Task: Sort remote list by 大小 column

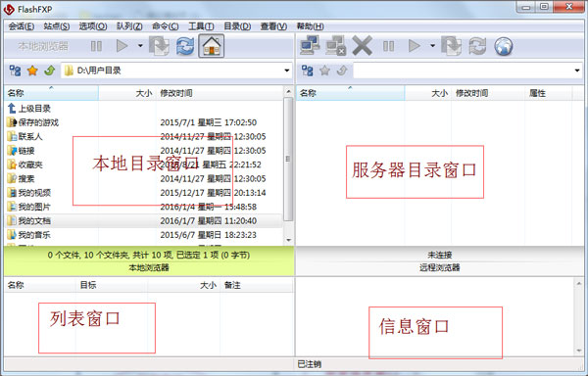Action: tap(428, 93)
